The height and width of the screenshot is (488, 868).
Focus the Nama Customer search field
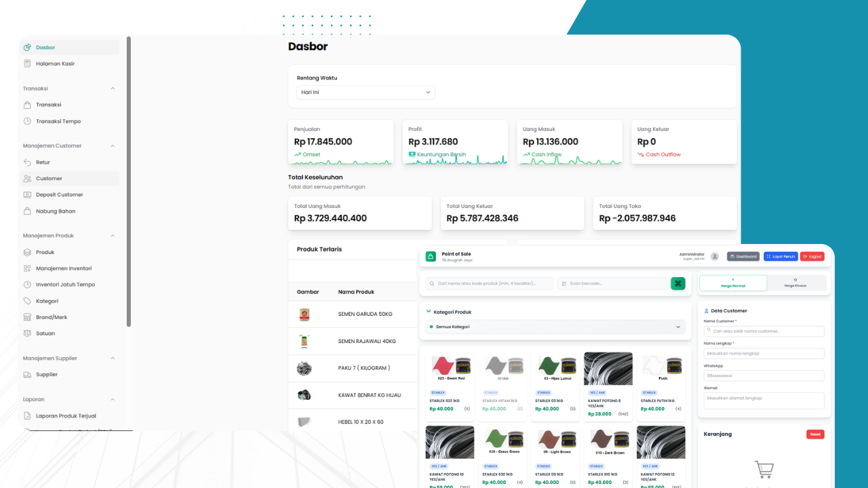click(764, 331)
